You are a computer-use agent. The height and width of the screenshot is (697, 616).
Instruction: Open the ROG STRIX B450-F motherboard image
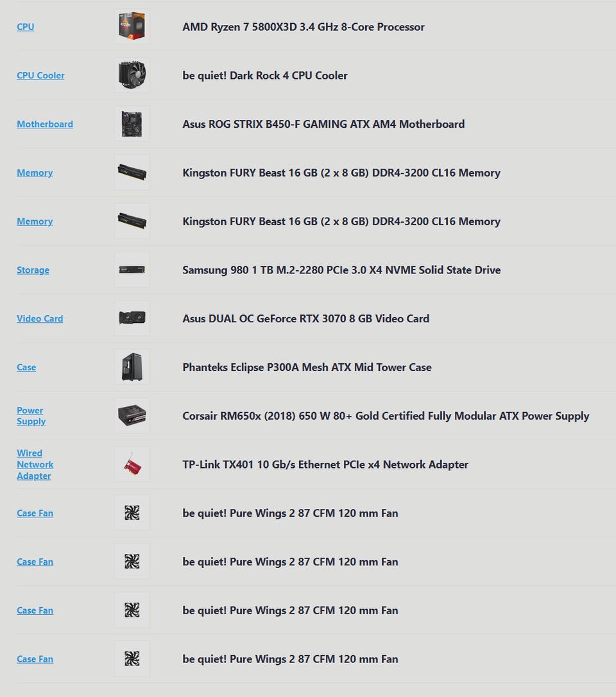(x=132, y=124)
